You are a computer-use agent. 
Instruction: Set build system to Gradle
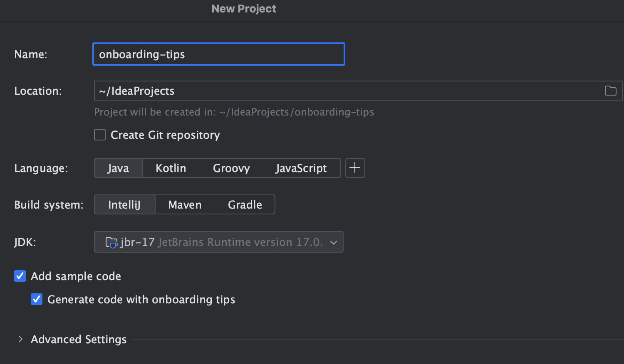tap(245, 205)
